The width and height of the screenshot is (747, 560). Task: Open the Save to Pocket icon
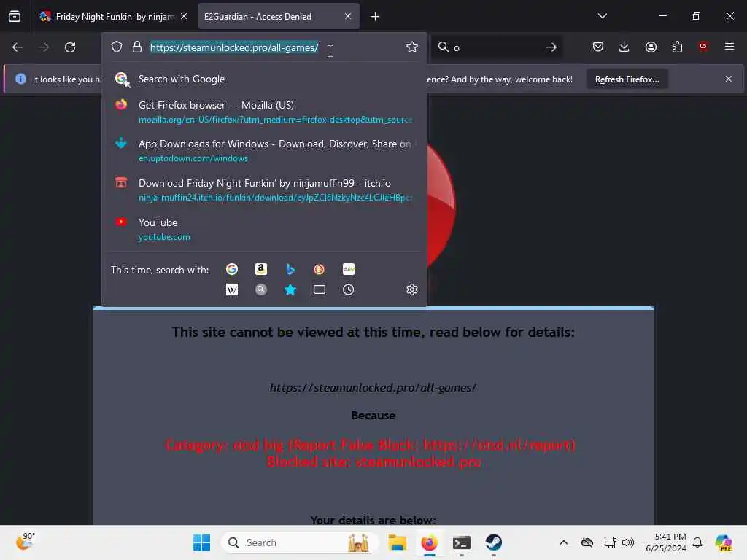coord(598,47)
